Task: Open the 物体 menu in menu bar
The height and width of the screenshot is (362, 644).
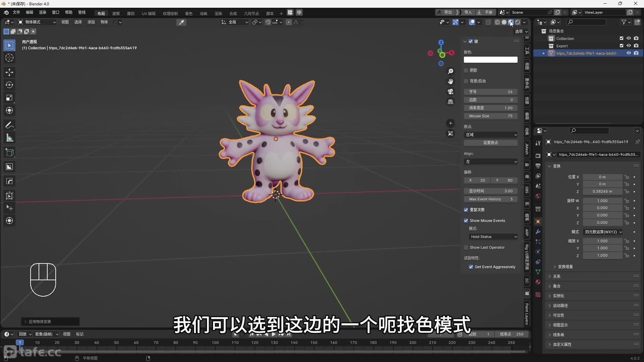Action: pyautogui.click(x=104, y=22)
